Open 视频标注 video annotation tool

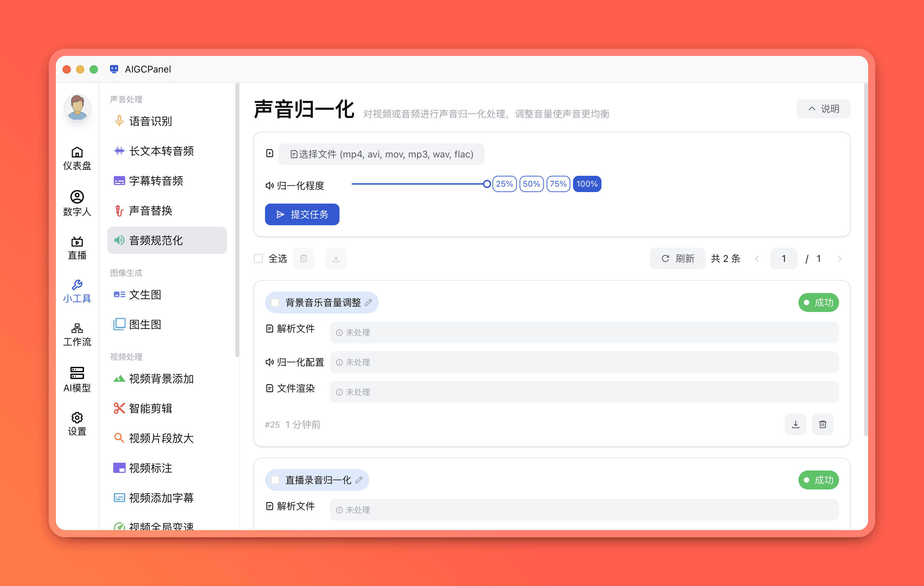point(167,468)
